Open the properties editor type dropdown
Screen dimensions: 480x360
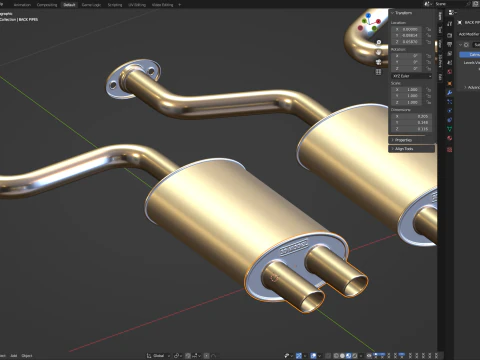tap(452, 13)
